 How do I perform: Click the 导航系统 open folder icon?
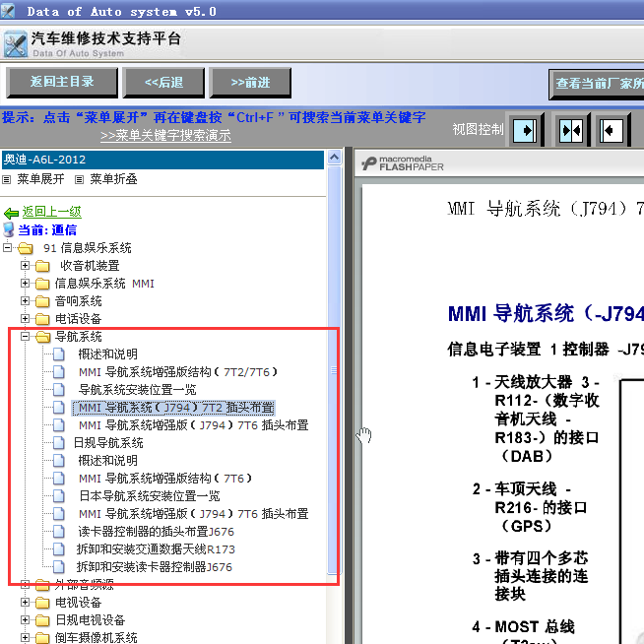tap(42, 337)
